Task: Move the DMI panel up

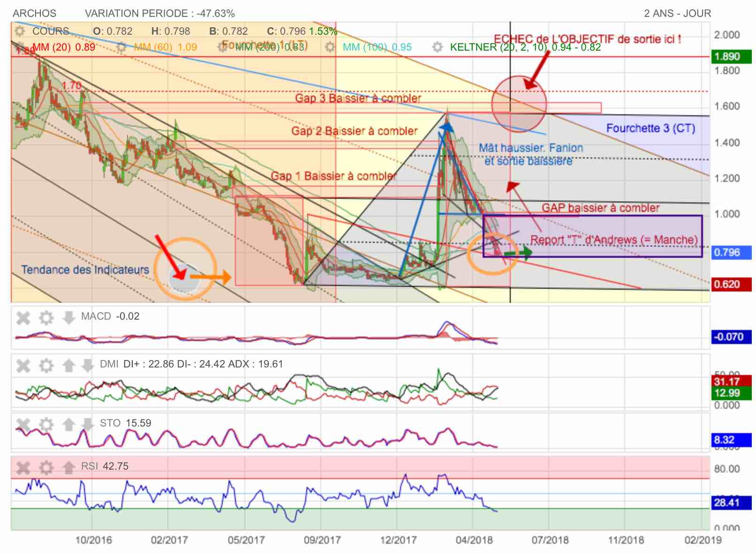Action: [x=68, y=365]
